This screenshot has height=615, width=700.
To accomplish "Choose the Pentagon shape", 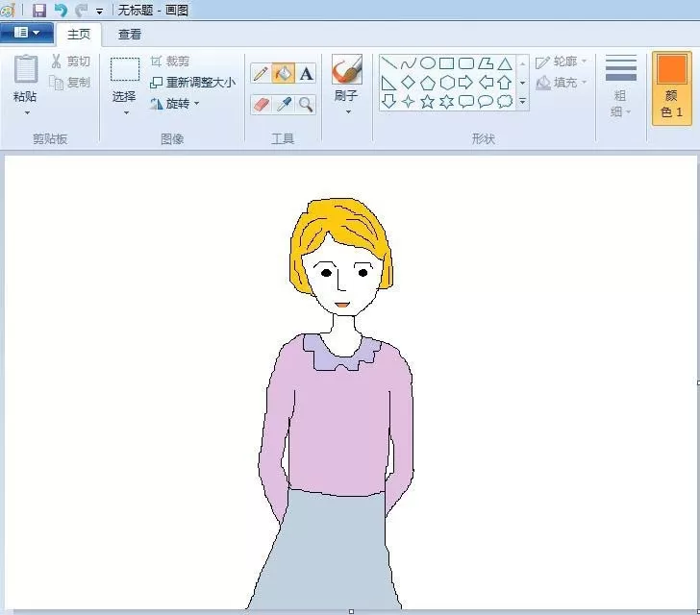I will tap(428, 83).
